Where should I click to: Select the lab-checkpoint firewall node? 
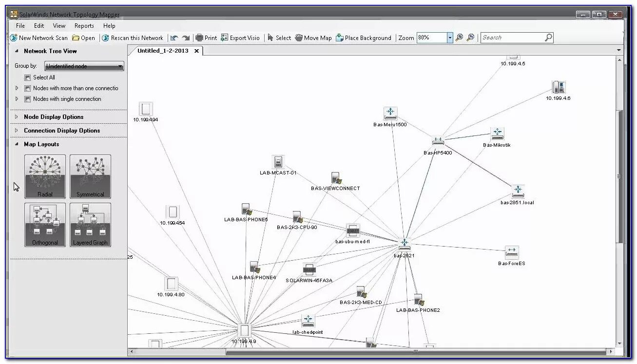pyautogui.click(x=308, y=321)
